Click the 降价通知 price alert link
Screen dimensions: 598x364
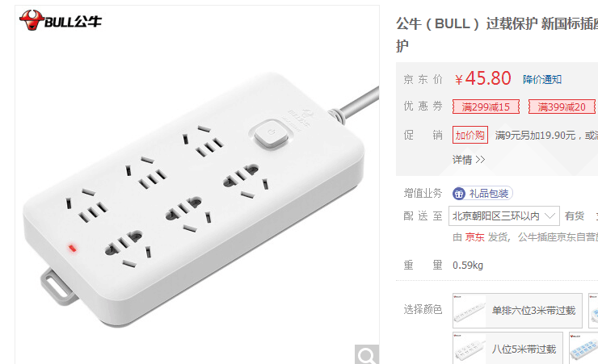(542, 80)
